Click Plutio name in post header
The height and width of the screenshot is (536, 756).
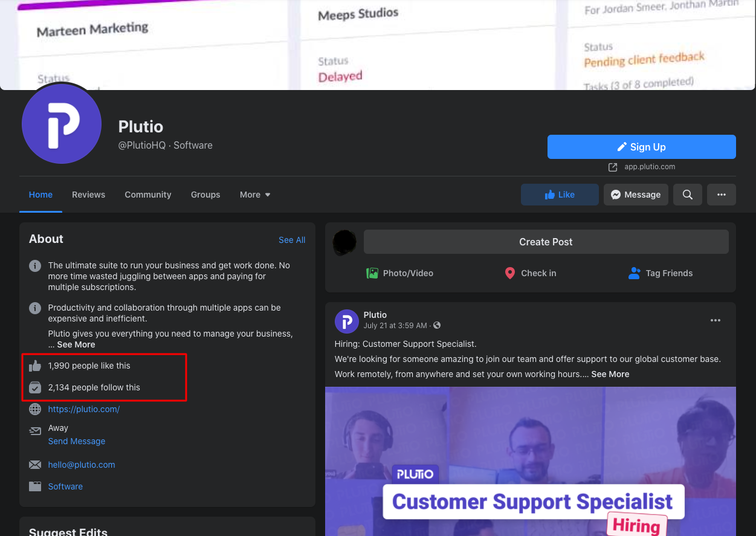(x=375, y=315)
